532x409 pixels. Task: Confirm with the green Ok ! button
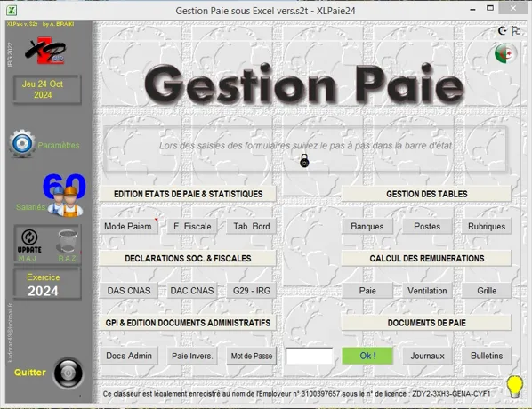367,356
